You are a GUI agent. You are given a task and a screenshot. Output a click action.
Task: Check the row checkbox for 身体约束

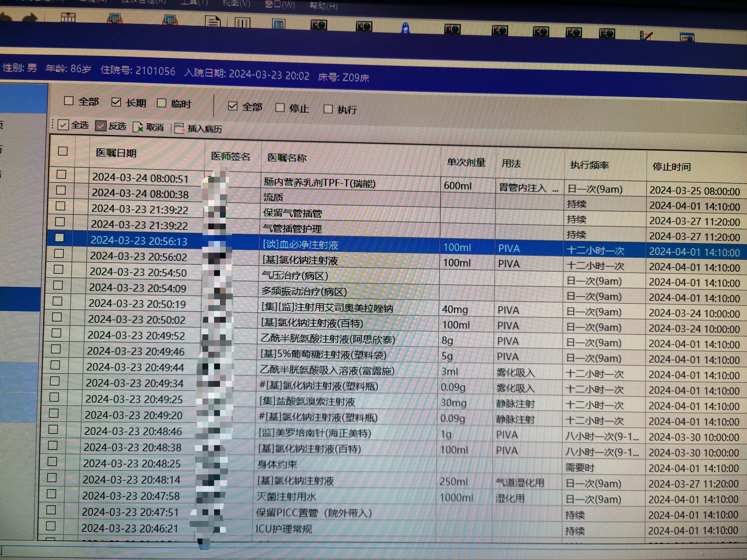pos(52,461)
